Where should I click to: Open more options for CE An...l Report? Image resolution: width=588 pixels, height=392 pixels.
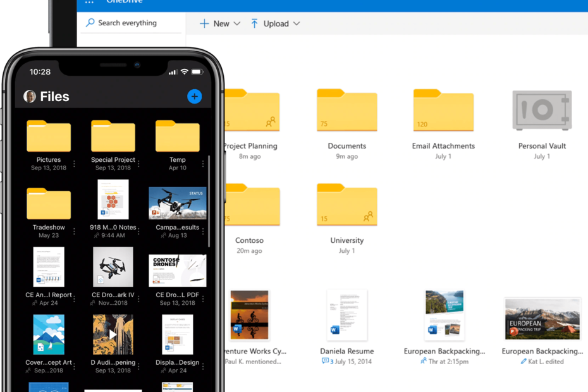(74, 299)
